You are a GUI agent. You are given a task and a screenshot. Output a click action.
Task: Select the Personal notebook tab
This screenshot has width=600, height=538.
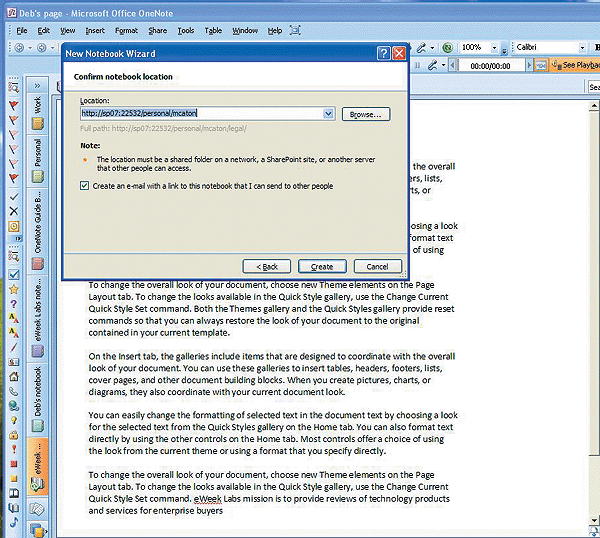click(38, 161)
